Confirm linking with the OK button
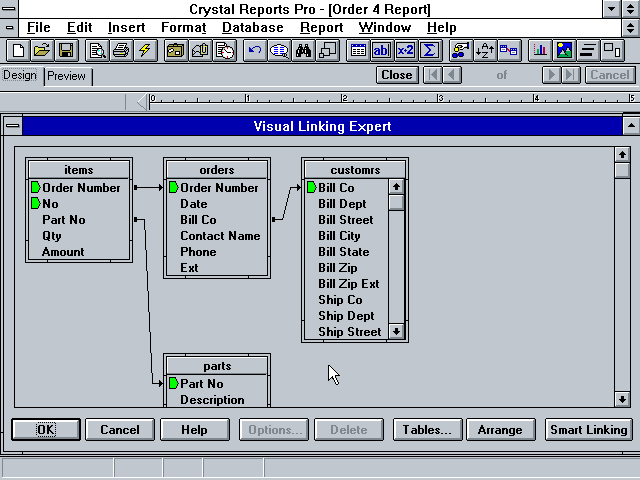Screen dimensions: 640x480 (x=46, y=429)
